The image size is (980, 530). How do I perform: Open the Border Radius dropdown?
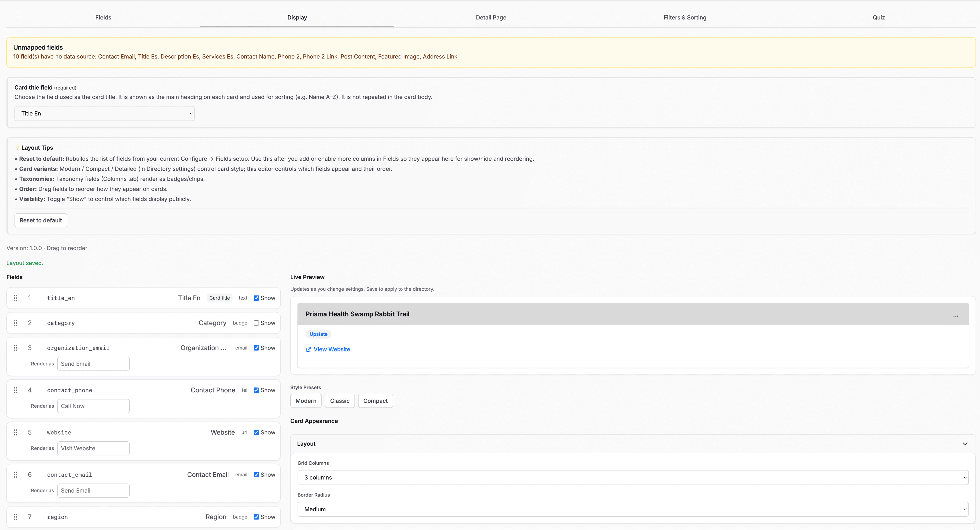[x=633, y=510]
